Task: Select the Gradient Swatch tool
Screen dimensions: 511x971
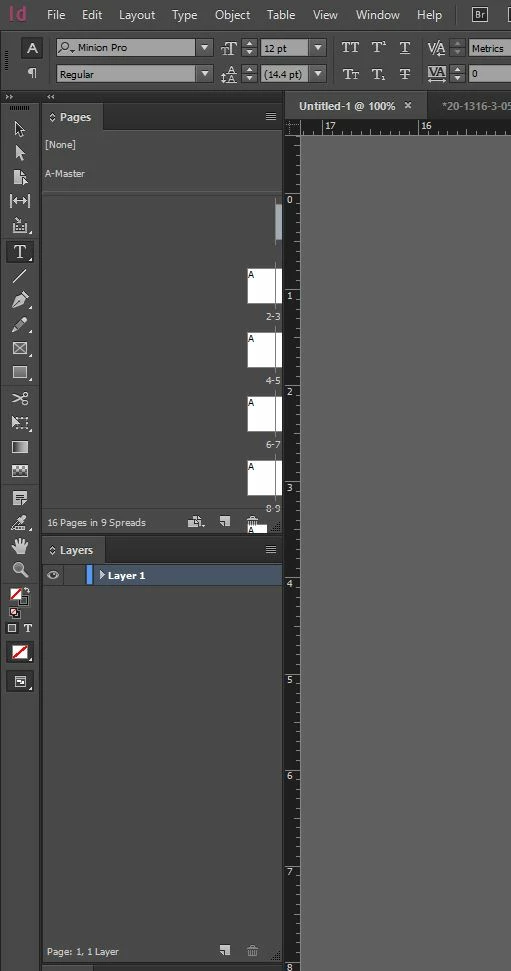Action: 20,447
